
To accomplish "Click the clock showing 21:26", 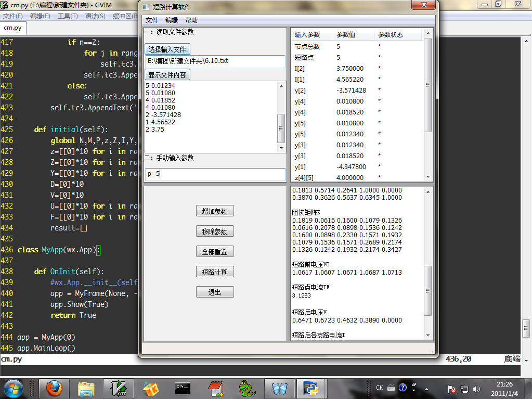I will tap(504, 384).
